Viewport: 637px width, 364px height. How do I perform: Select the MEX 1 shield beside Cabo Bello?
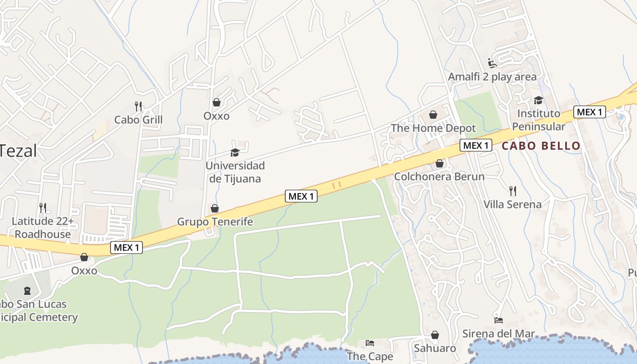pyautogui.click(x=476, y=146)
